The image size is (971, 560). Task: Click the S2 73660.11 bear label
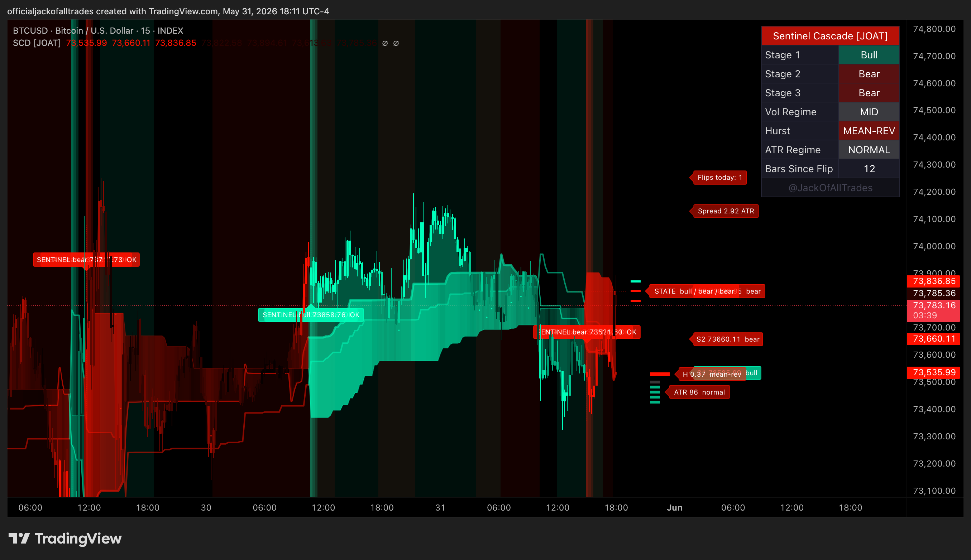[727, 339]
